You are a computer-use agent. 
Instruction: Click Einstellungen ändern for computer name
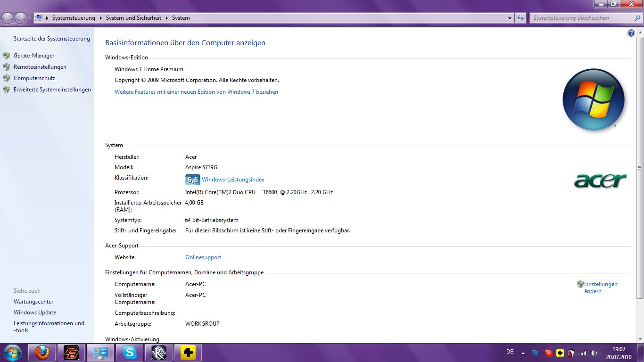click(600, 288)
